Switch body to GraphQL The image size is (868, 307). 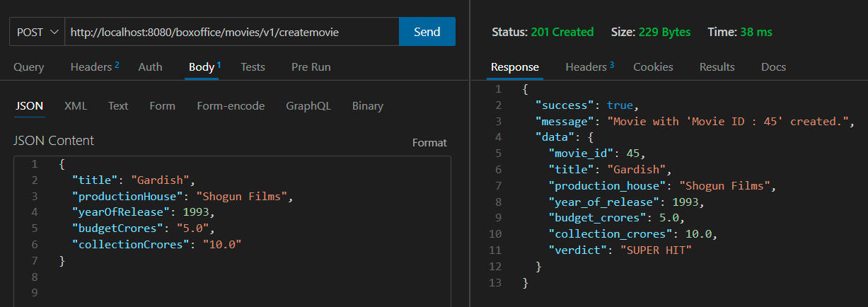[x=308, y=106]
